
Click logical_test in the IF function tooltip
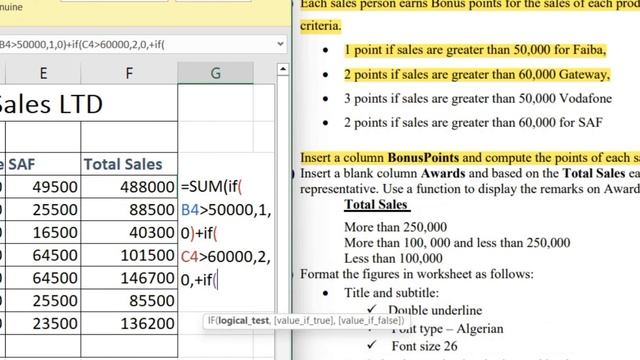[243, 321]
